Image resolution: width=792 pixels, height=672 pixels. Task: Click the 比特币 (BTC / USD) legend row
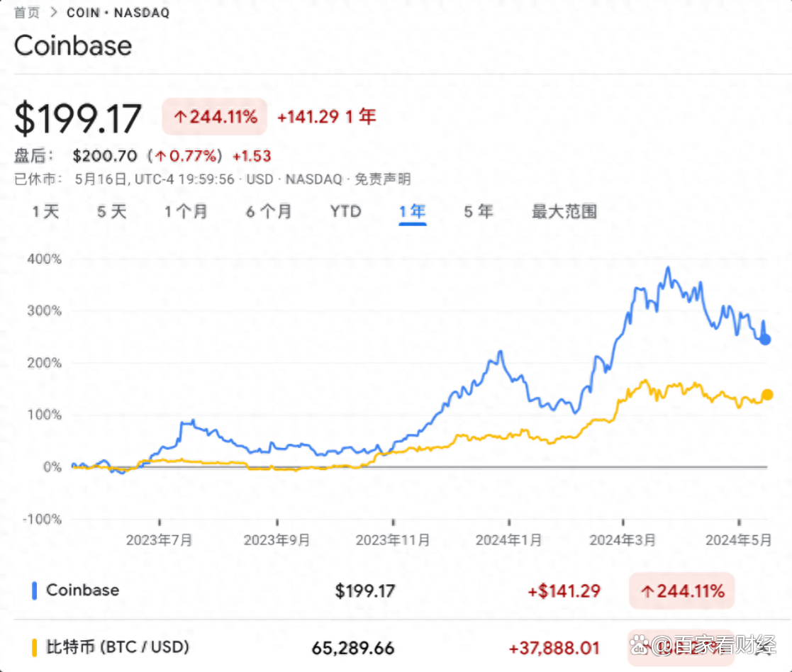(x=118, y=646)
